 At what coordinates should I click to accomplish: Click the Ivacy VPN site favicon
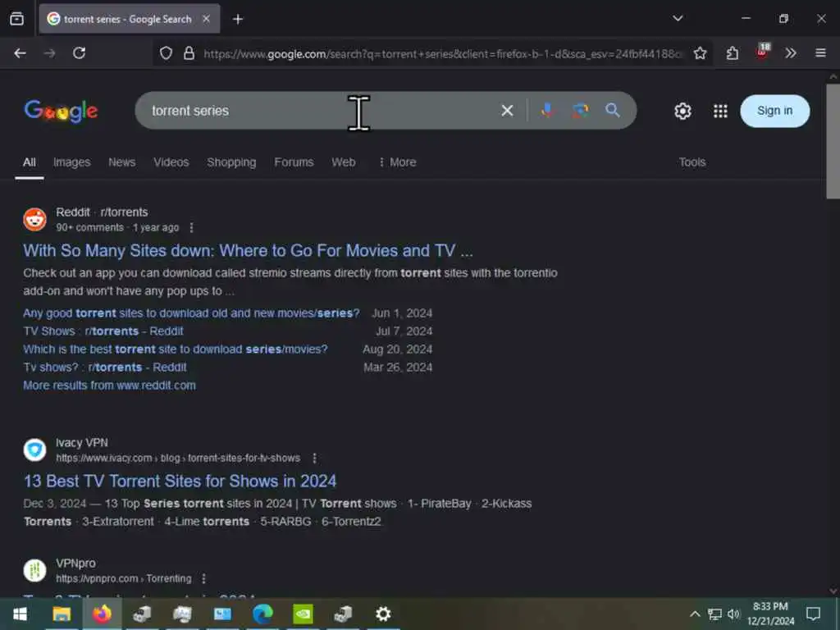click(x=34, y=450)
